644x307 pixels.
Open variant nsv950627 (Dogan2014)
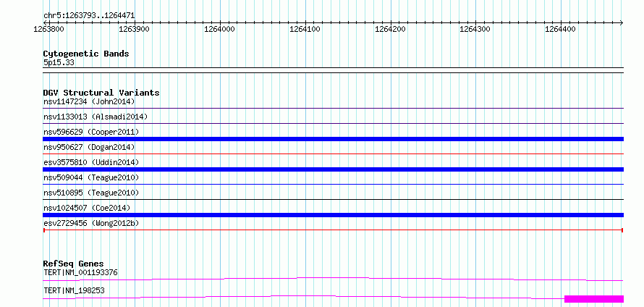click(89, 147)
